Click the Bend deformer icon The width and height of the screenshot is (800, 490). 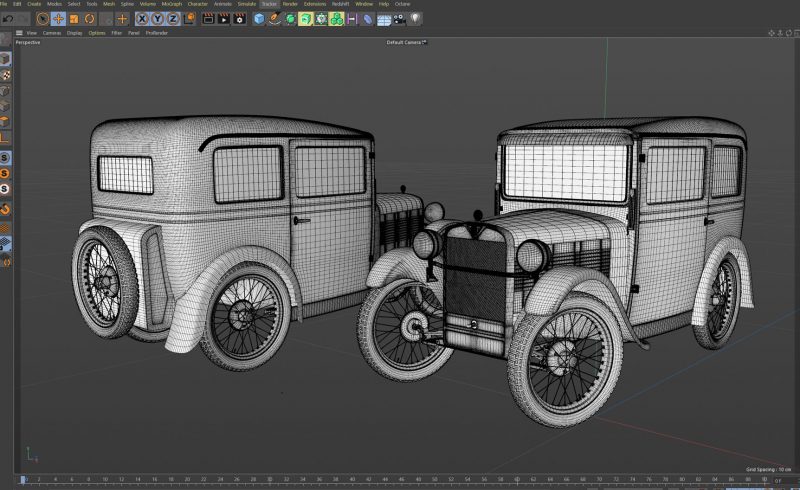pyautogui.click(x=368, y=19)
